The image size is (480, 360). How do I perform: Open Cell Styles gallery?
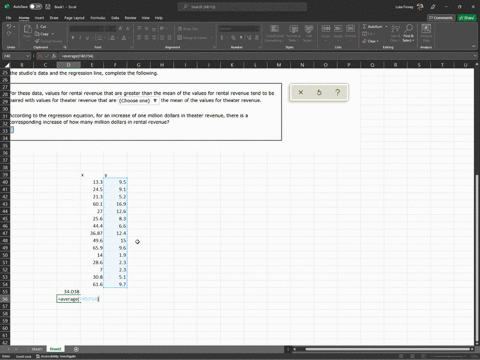point(309,33)
